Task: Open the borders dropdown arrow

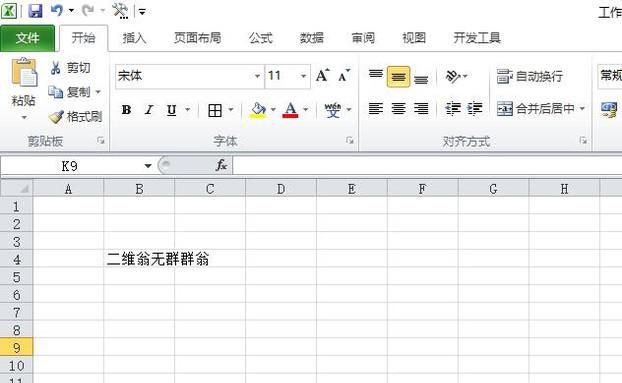Action: (231, 109)
